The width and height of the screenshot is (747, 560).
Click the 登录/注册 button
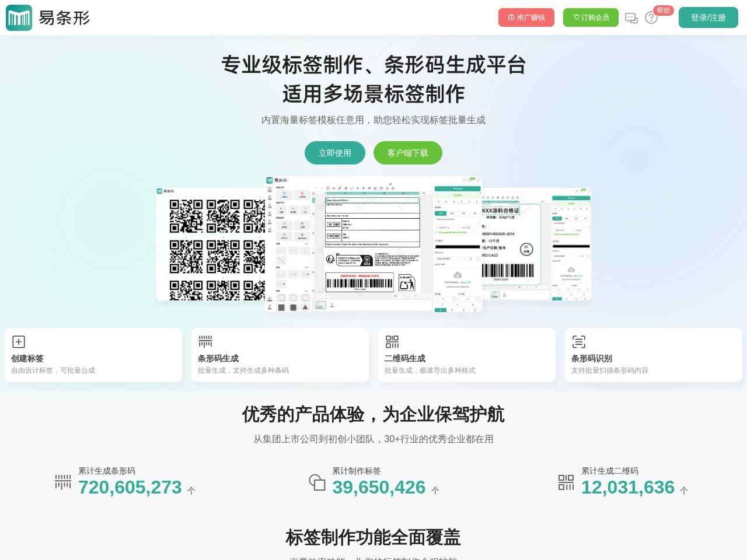708,17
